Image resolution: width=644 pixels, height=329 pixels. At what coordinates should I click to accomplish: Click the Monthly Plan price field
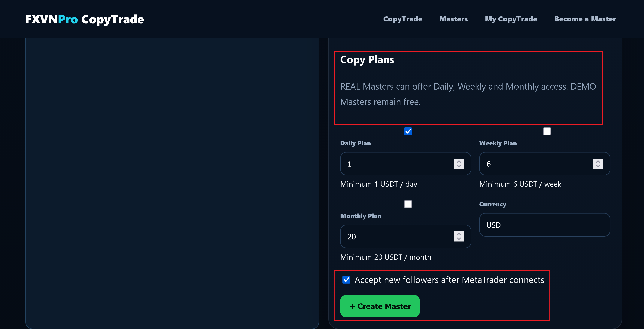(x=406, y=236)
